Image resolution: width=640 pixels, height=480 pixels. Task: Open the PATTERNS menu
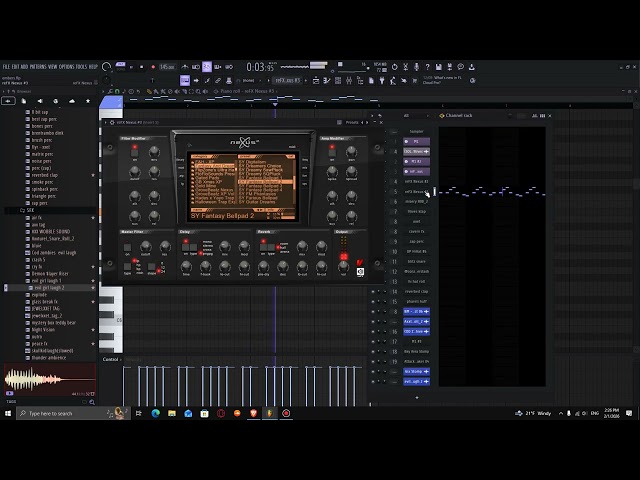pyautogui.click(x=38, y=67)
